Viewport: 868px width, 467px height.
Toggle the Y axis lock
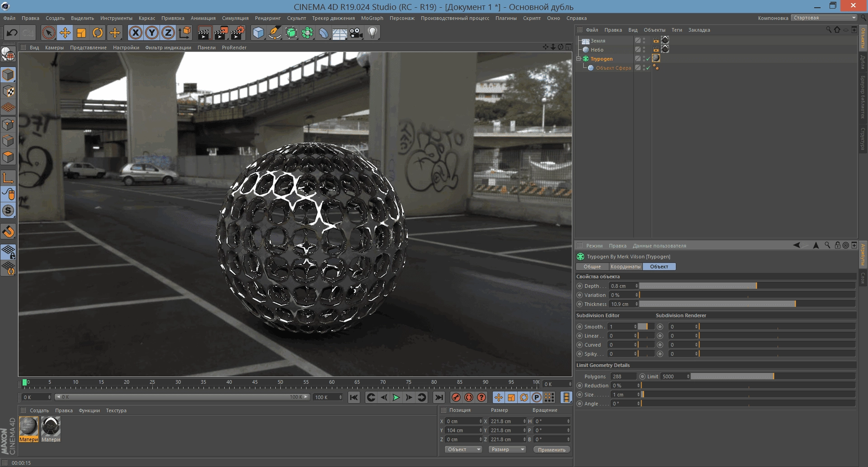(152, 33)
